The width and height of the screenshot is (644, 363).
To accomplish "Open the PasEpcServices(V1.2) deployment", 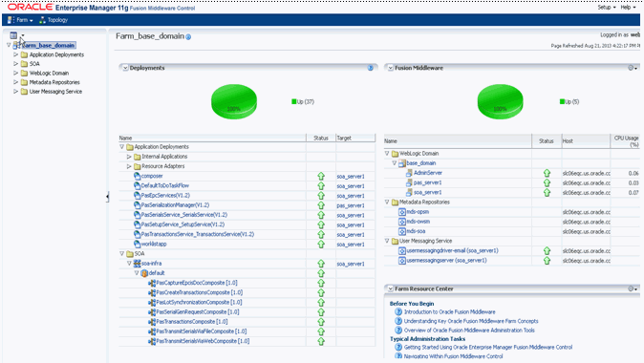I will click(165, 196).
